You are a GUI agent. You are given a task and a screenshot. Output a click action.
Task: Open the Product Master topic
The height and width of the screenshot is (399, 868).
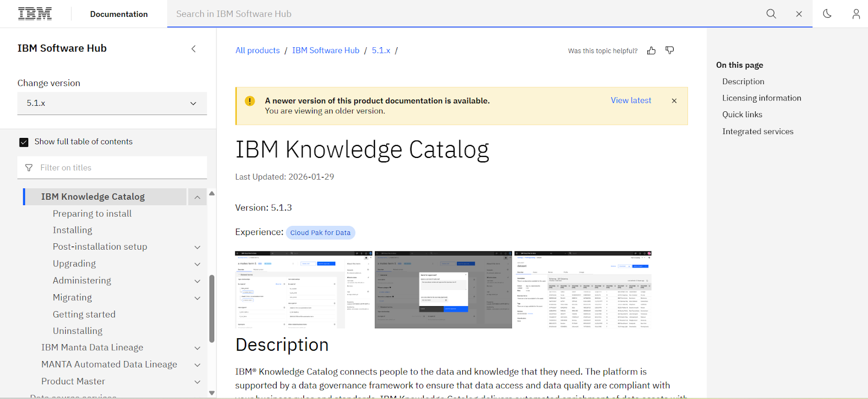click(x=73, y=381)
